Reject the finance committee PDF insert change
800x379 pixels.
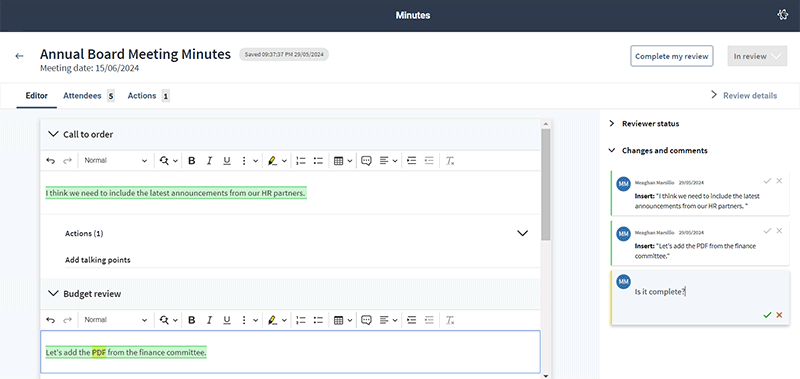click(779, 231)
